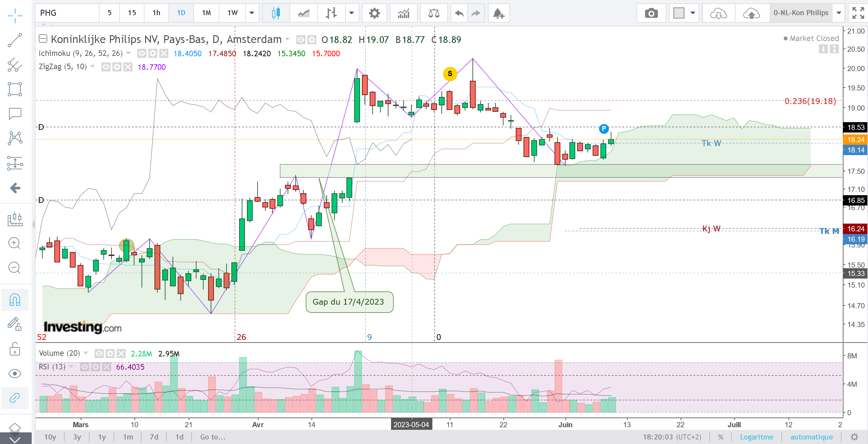Select the 1M timeframe tab

[x=206, y=13]
